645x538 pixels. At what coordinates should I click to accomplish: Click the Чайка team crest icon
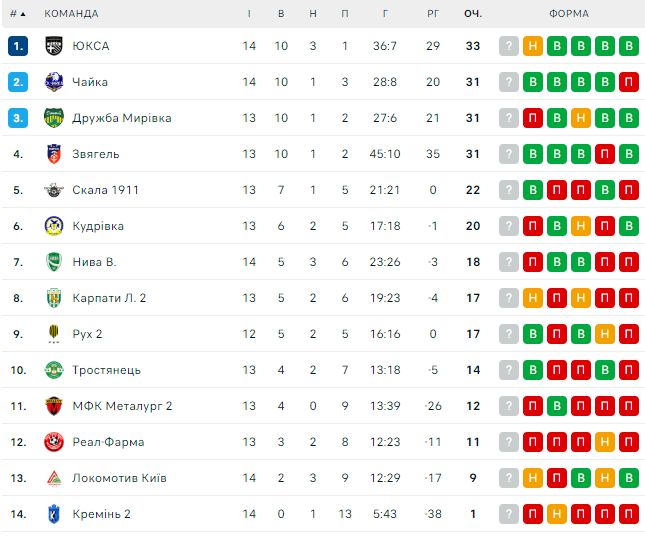54,82
